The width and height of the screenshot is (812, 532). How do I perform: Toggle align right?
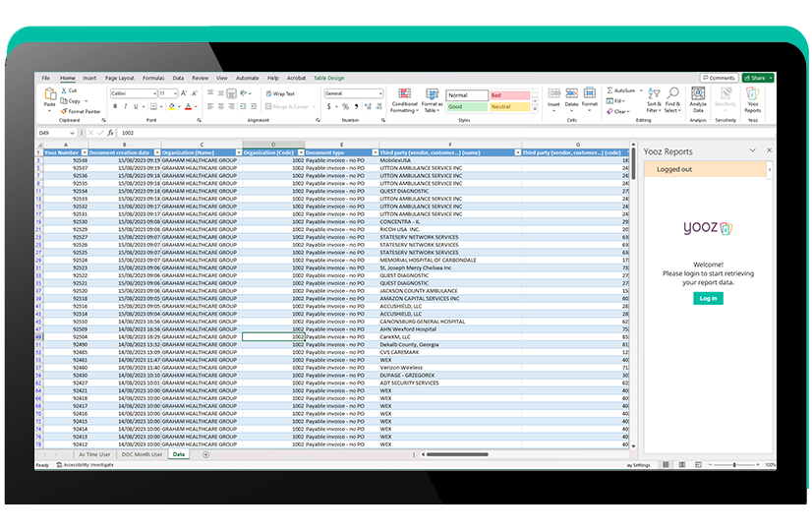[x=231, y=106]
